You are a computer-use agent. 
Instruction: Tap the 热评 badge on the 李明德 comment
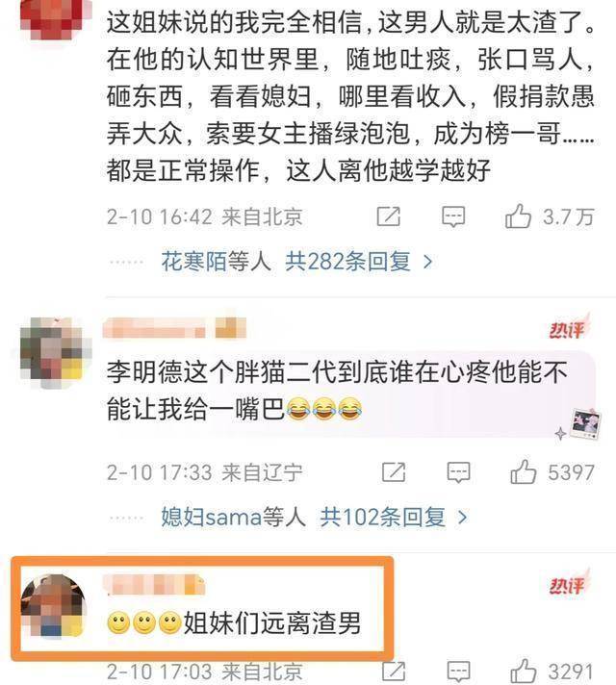569,328
